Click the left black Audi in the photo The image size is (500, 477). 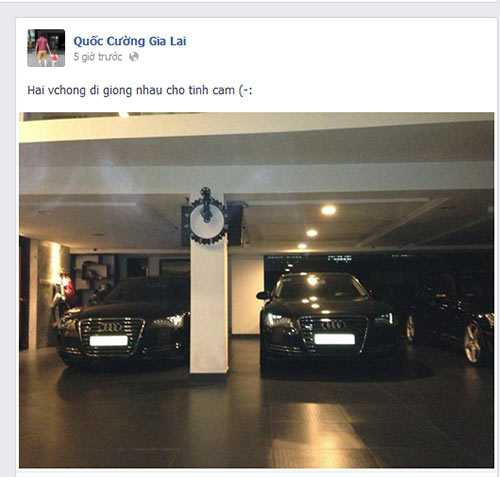coord(122,325)
